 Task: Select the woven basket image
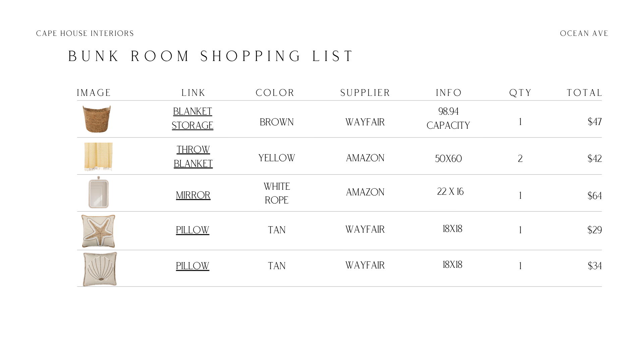(97, 119)
